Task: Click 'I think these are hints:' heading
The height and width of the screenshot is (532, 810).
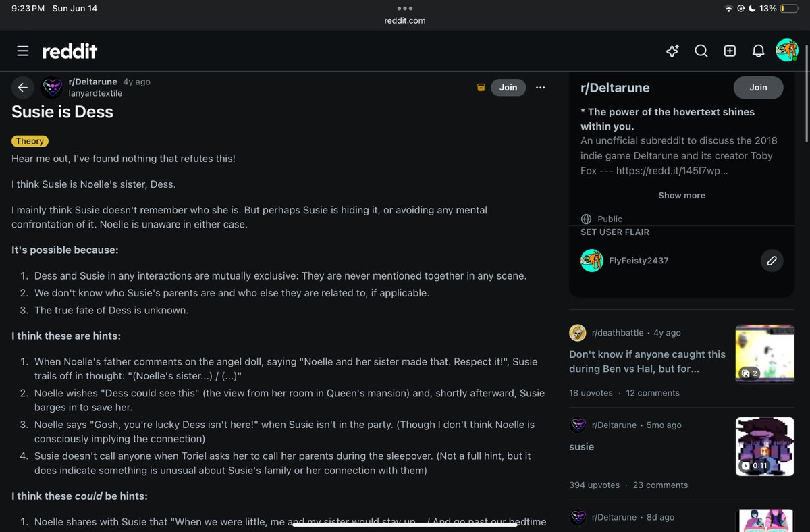Action: coord(66,336)
